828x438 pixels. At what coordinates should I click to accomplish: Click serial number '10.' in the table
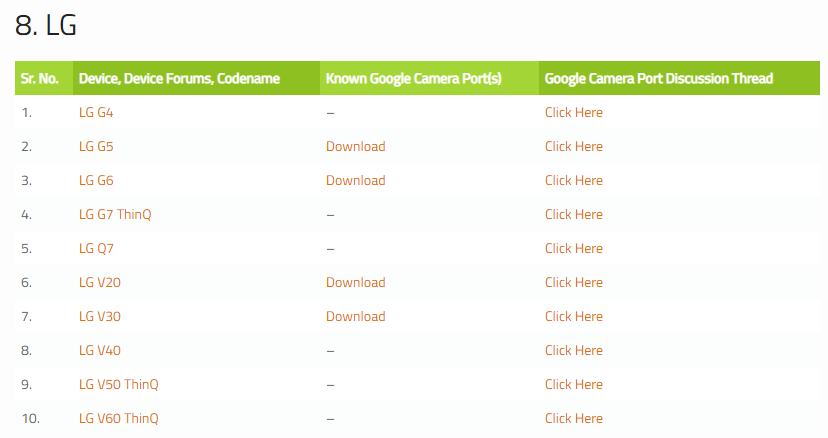31,418
